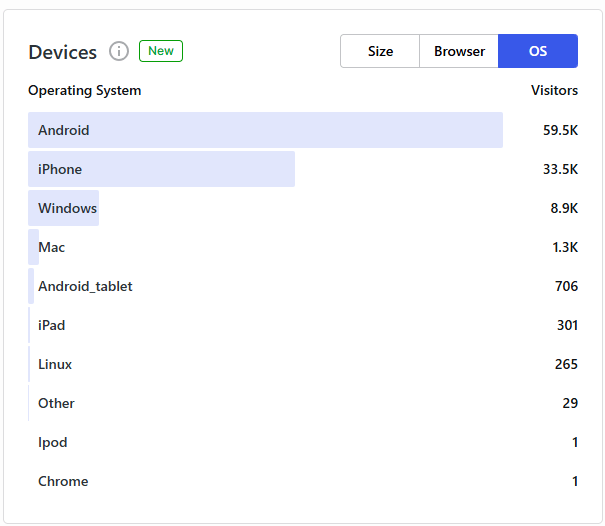Viewport: 605px width, 526px height.
Task: Select the OS tab
Action: pyautogui.click(x=538, y=51)
